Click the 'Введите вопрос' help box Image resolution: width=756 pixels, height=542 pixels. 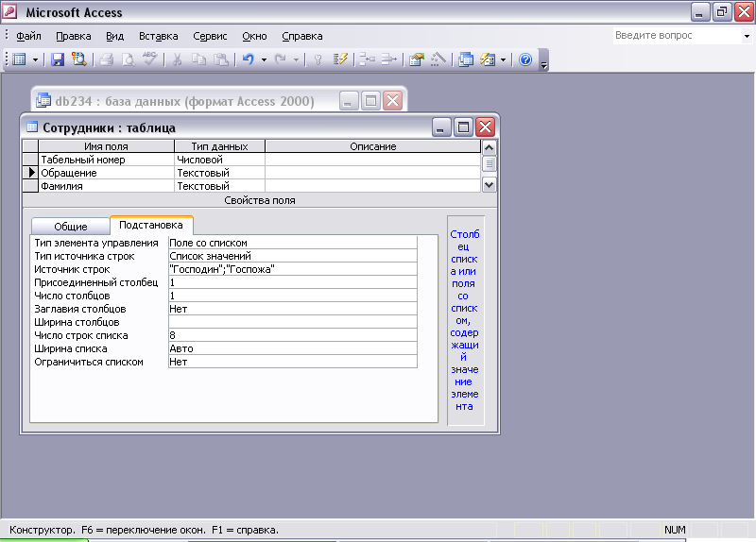(x=678, y=36)
